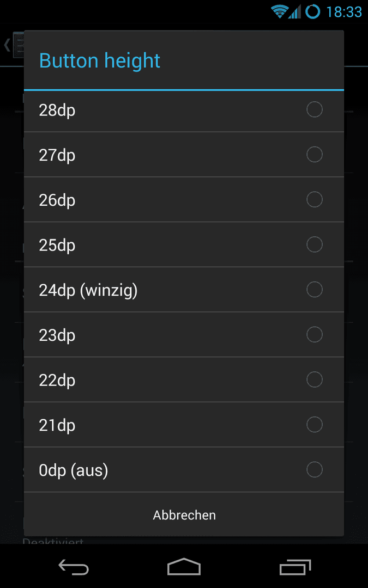Pick the 23dp list entry
The width and height of the screenshot is (368, 588).
184,334
